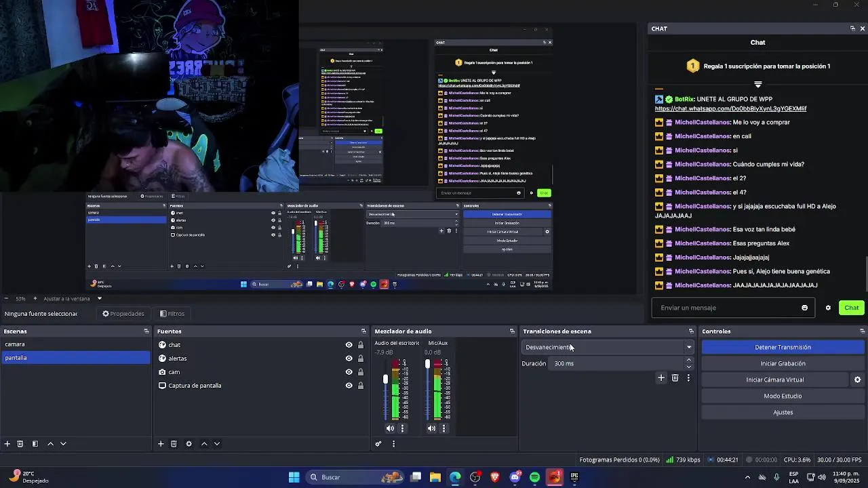The height and width of the screenshot is (488, 868).
Task: Click Iniciar Cámara Virtual button
Action: tap(774, 380)
